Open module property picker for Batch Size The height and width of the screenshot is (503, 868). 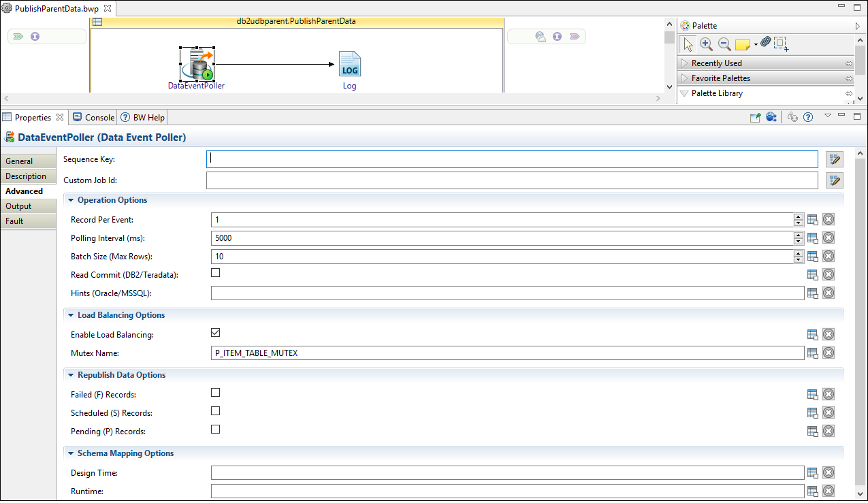point(812,257)
